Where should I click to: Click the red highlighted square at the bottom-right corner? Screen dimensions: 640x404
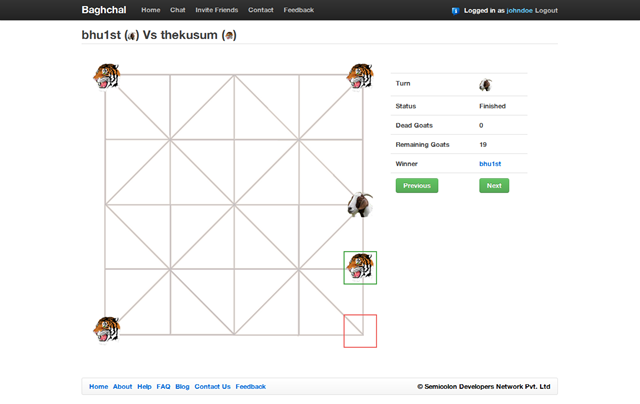[x=360, y=331]
